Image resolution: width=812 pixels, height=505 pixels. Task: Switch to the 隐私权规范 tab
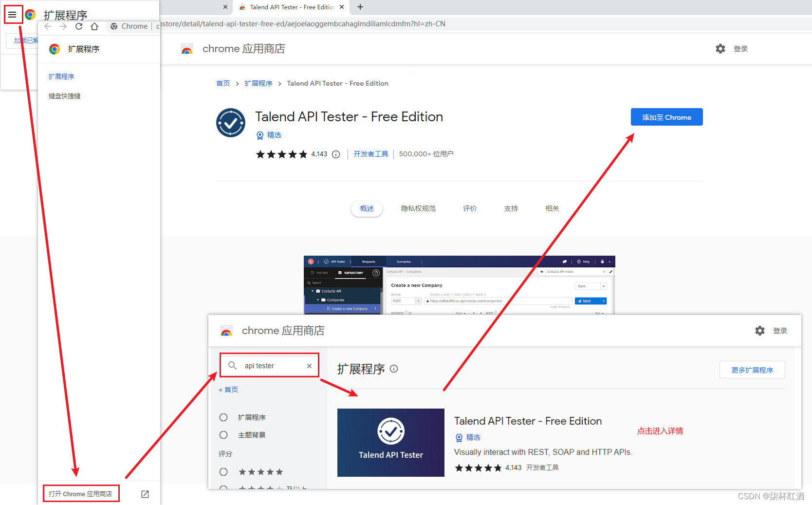(418, 208)
